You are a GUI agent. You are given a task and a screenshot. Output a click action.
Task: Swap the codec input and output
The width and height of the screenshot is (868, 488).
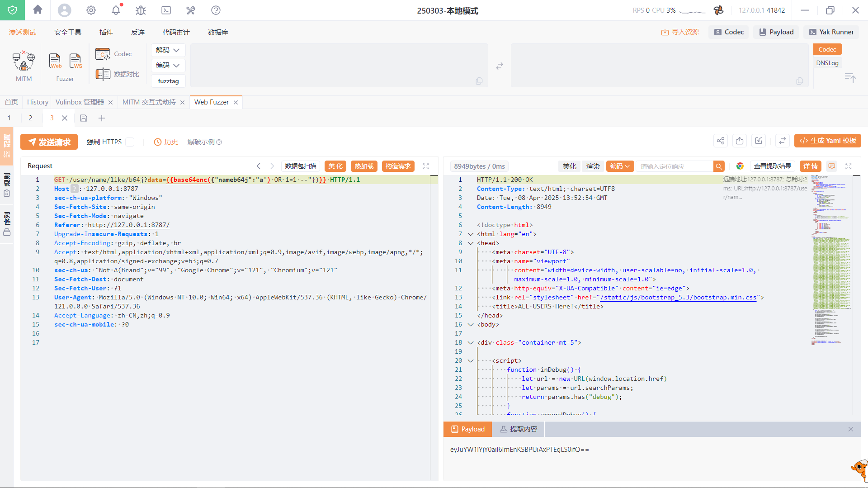(x=500, y=66)
